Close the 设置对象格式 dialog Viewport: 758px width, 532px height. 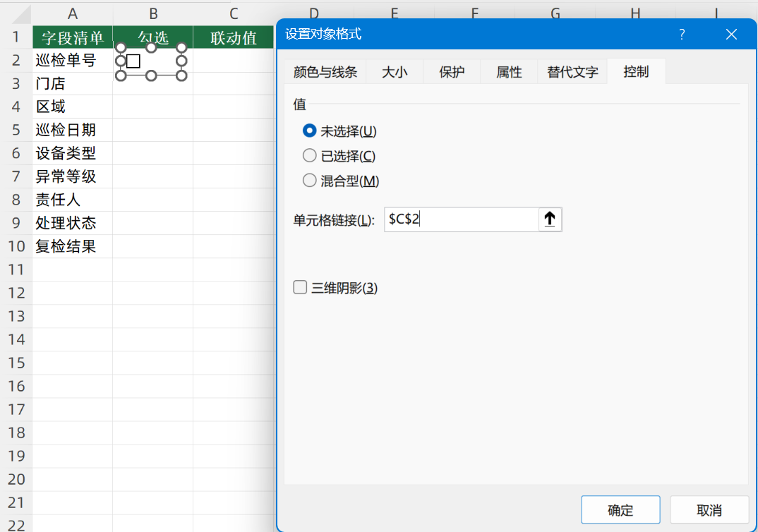[731, 35]
